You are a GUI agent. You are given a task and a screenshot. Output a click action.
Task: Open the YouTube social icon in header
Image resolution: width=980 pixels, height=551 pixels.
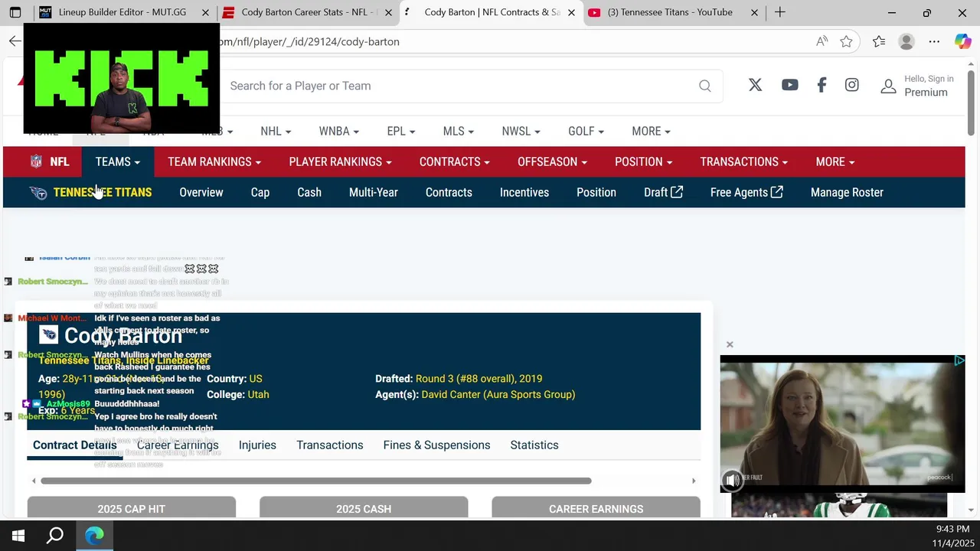pos(789,85)
